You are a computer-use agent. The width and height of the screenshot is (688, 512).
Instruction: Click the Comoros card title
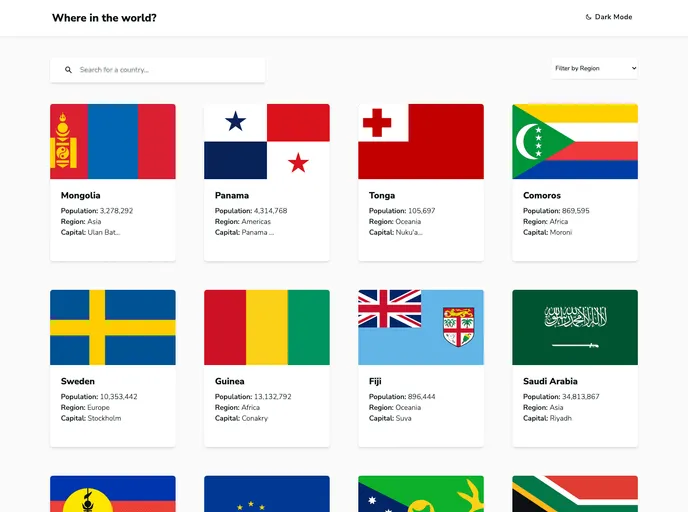coord(542,195)
